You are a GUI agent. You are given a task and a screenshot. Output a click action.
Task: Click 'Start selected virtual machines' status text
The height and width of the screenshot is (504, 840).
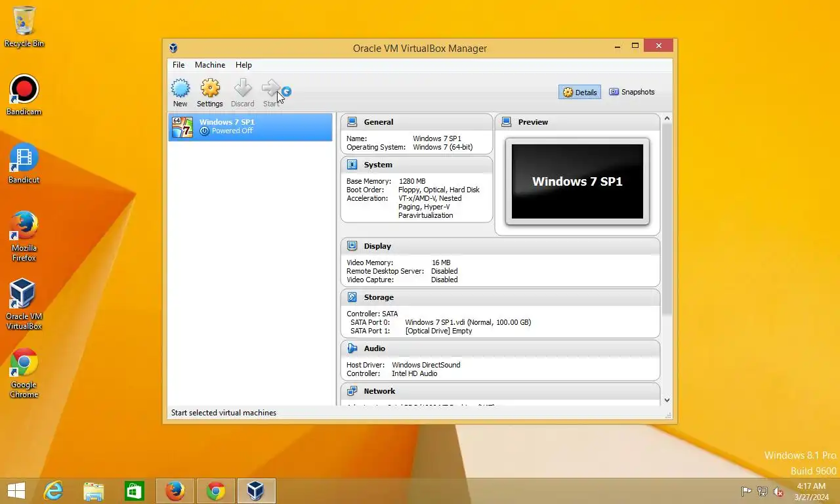[224, 413]
